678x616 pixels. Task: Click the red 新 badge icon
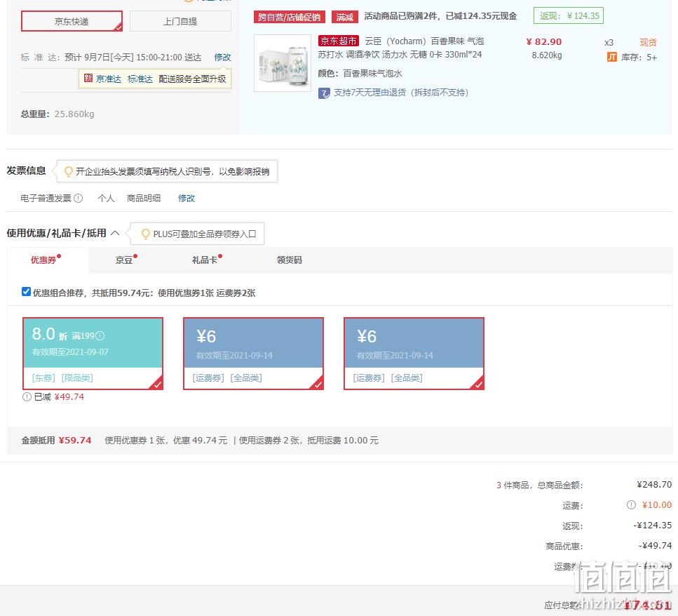(88, 79)
